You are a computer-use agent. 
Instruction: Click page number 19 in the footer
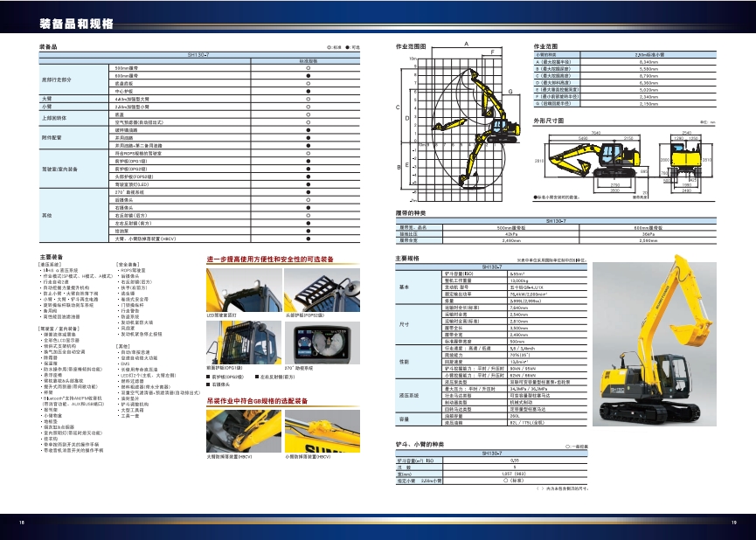point(734,523)
